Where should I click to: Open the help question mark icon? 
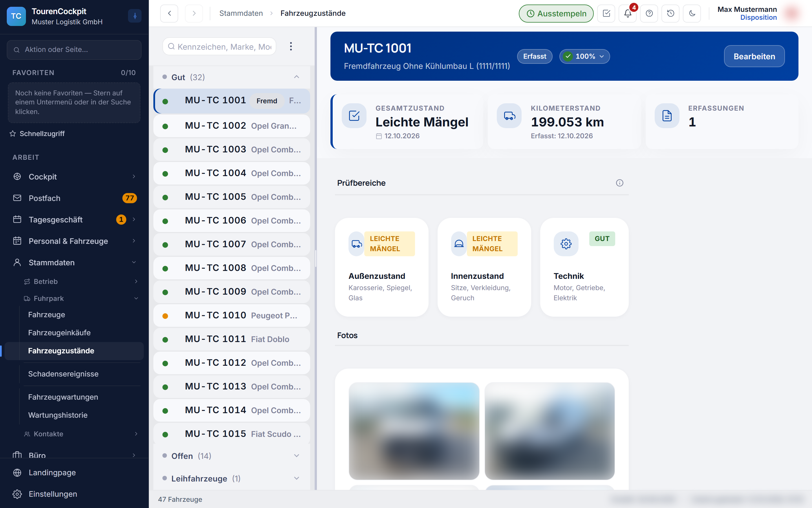[649, 14]
